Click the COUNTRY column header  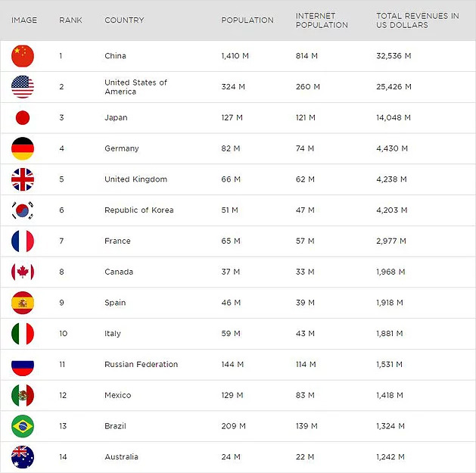[x=124, y=20]
